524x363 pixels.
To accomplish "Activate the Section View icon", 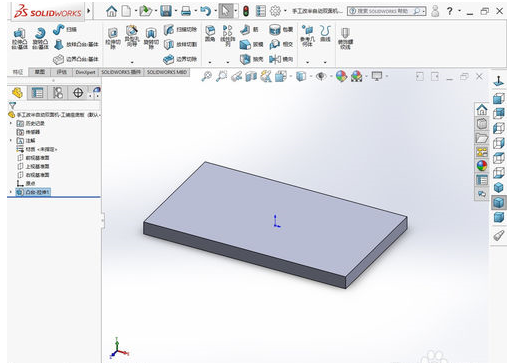I will tap(251, 77).
